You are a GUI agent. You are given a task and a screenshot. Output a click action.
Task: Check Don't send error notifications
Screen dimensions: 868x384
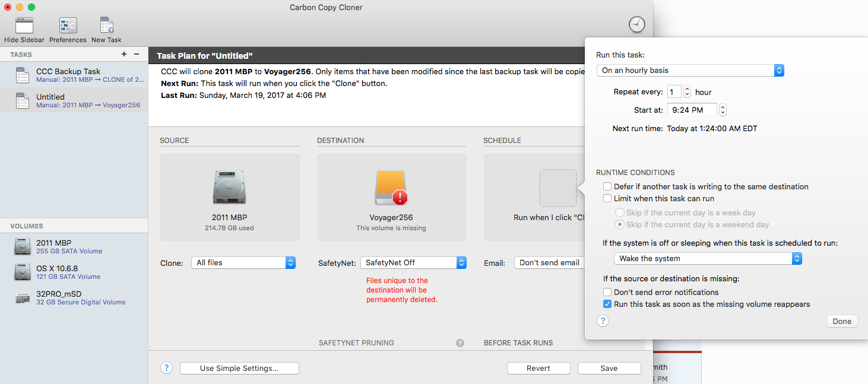click(x=607, y=292)
